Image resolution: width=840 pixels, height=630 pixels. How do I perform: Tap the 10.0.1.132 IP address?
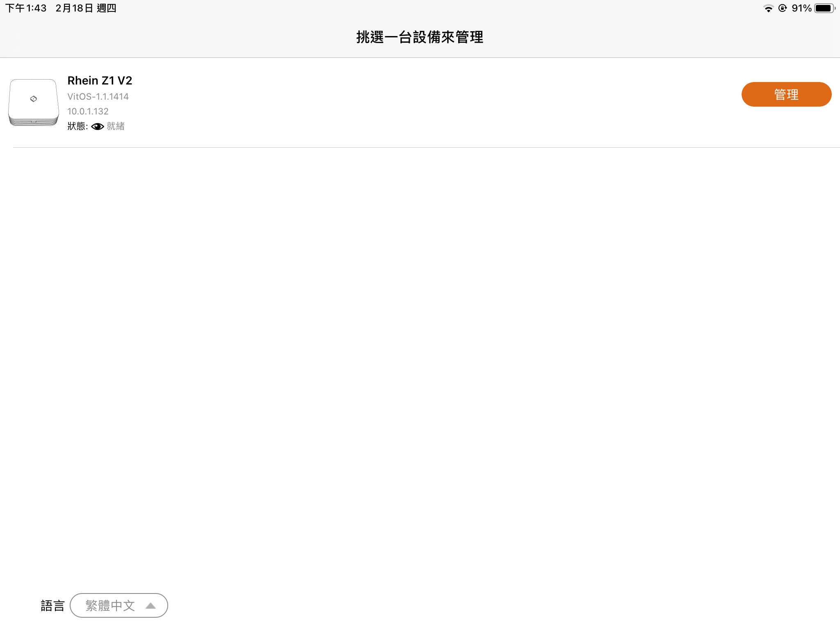88,111
